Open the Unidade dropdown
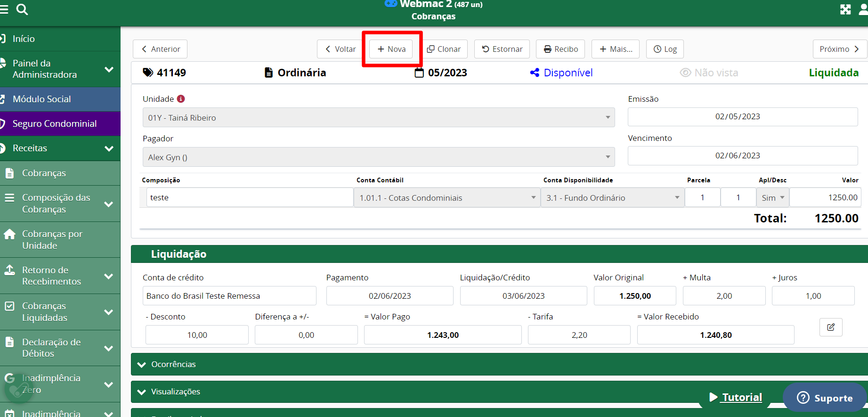The height and width of the screenshot is (417, 868). pyautogui.click(x=378, y=118)
